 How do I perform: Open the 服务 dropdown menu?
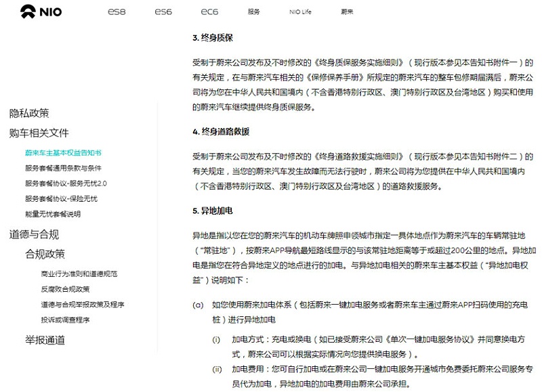254,12
